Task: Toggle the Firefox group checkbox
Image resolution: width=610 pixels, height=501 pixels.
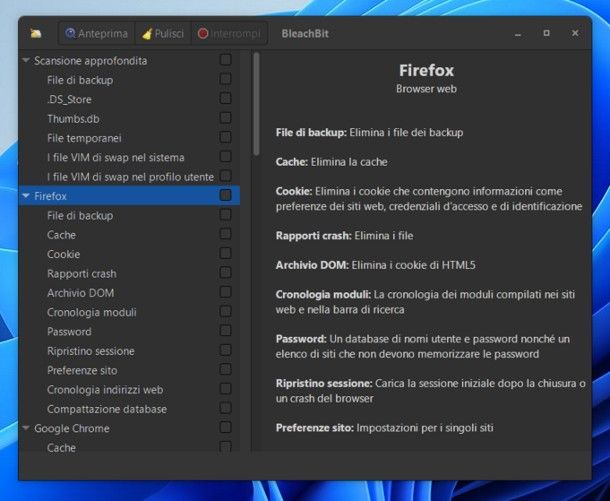Action: tap(225, 196)
